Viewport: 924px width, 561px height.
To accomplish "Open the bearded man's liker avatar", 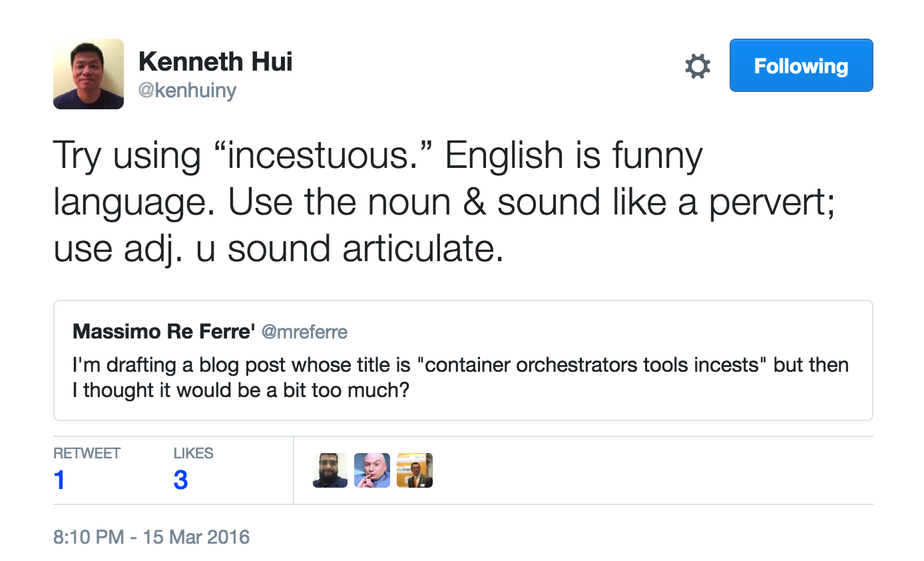I will [330, 470].
